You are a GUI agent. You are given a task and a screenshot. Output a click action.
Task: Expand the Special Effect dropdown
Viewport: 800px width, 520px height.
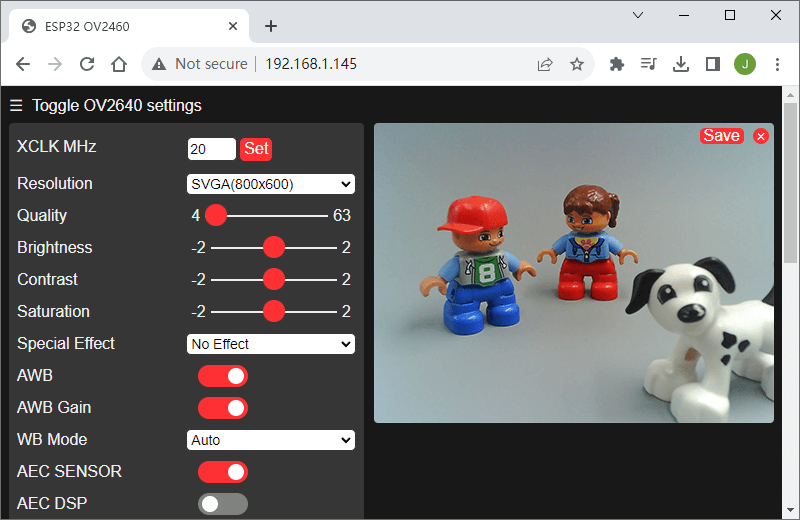click(x=271, y=344)
